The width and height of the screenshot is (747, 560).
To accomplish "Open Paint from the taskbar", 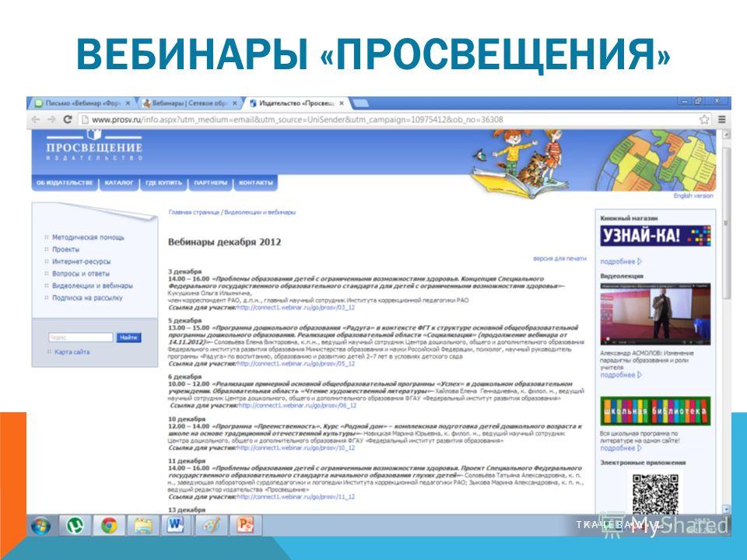I will 211,526.
